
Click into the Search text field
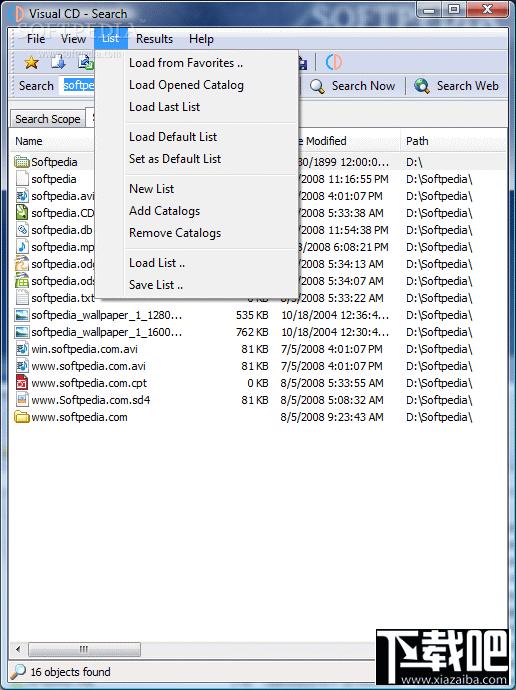click(79, 85)
